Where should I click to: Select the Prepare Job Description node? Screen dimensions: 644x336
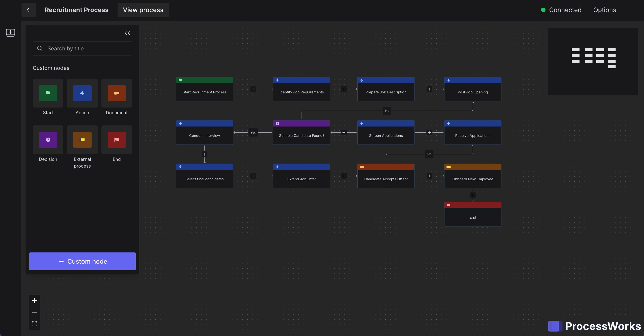tap(386, 89)
